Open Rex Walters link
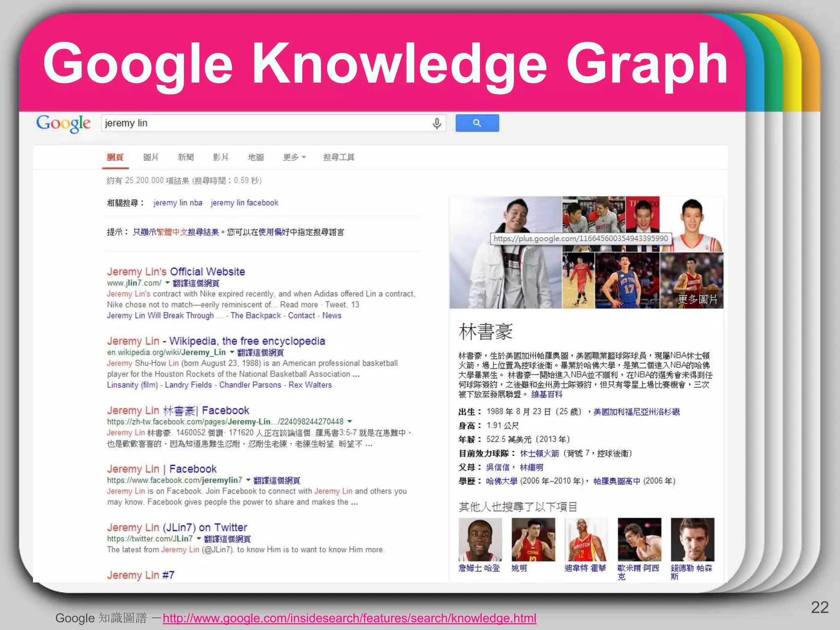Screen dimensions: 840x630 310,385
